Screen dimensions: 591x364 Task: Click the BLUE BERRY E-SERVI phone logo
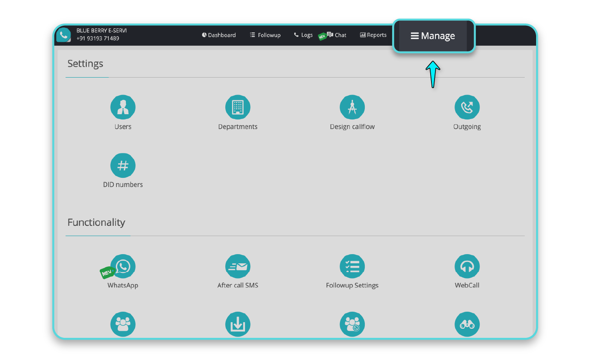tap(63, 34)
